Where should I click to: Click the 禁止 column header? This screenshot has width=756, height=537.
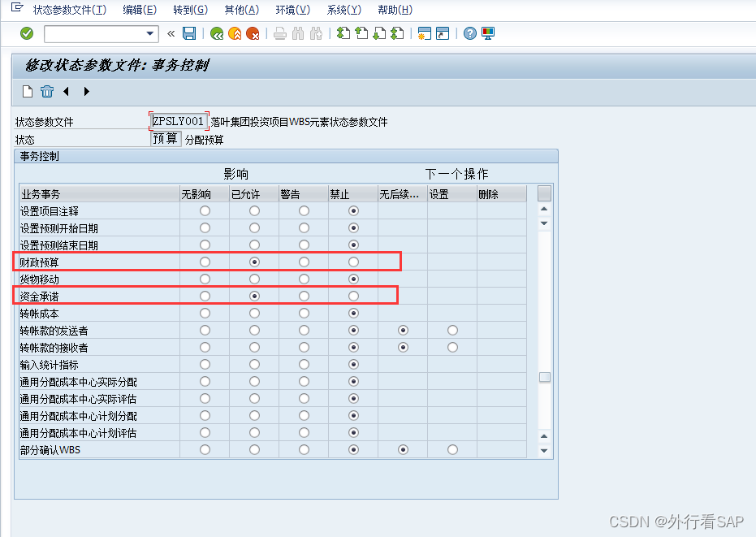[353, 194]
